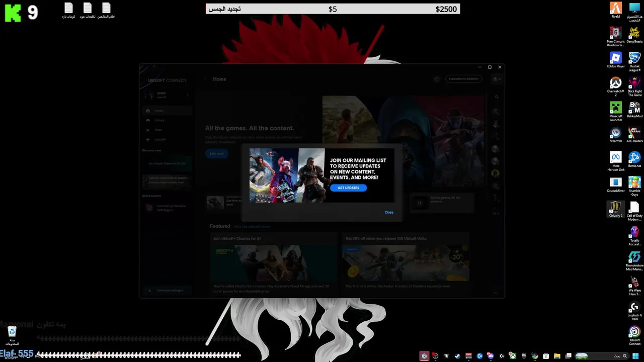This screenshot has height=362, width=644.
Task: Open Task View from taskbar
Action: [x=568, y=356]
